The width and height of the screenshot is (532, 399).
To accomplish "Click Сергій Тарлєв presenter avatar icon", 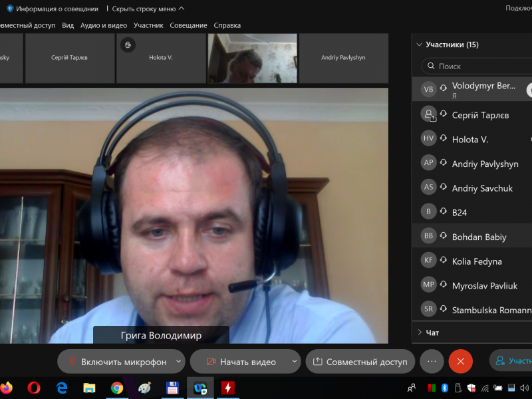I will click(x=429, y=114).
